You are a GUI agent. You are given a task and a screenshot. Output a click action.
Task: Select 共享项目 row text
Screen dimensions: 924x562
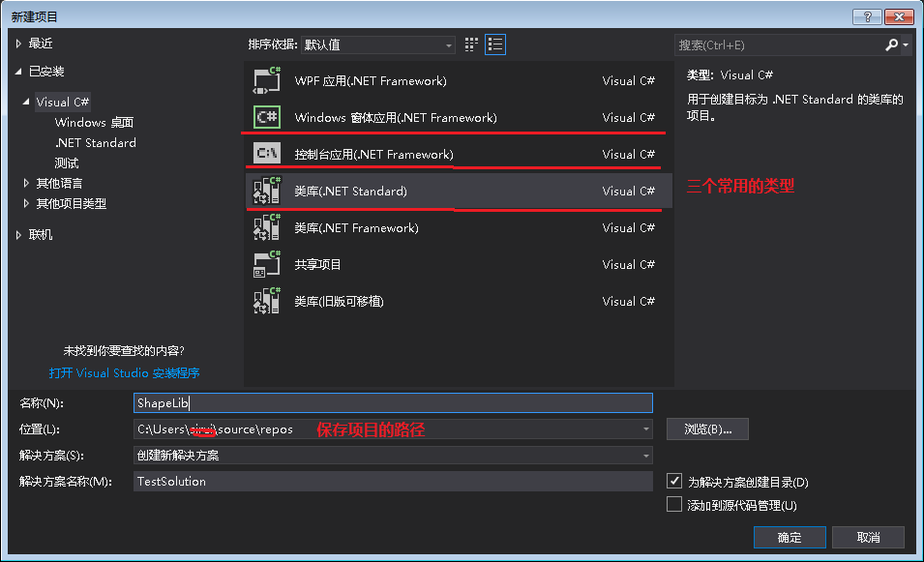coord(317,264)
